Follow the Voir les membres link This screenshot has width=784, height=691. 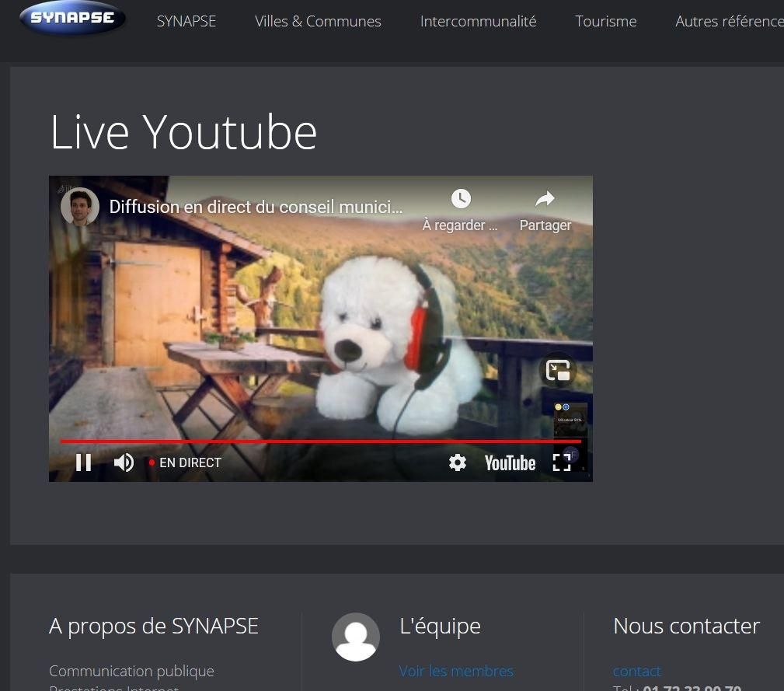456,671
